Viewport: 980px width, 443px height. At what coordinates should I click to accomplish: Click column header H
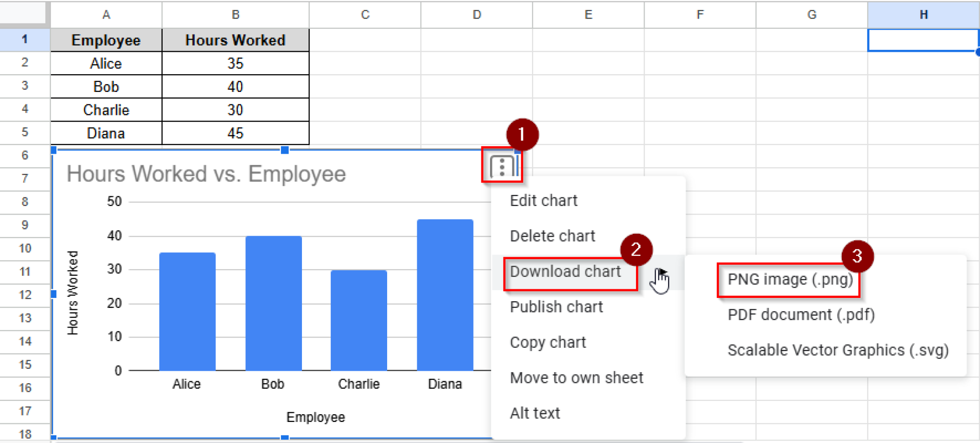point(923,14)
